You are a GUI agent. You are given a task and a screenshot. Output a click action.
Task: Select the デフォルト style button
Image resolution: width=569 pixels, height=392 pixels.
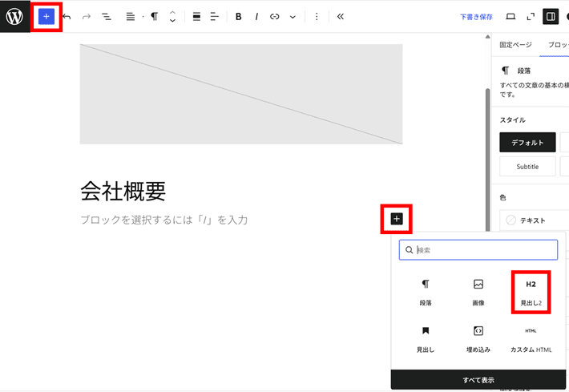point(527,142)
